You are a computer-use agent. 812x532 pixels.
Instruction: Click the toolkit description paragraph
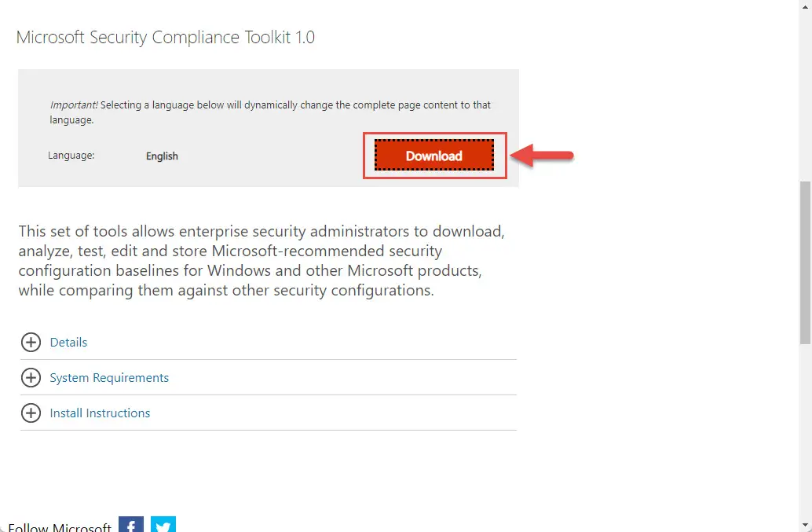click(262, 261)
